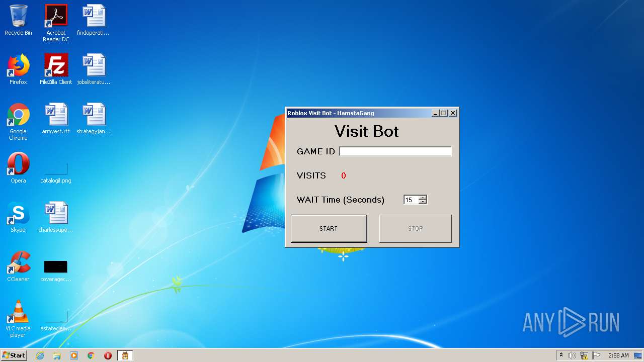
Task: Increase WAIT Time with up arrow
Action: coord(423,198)
